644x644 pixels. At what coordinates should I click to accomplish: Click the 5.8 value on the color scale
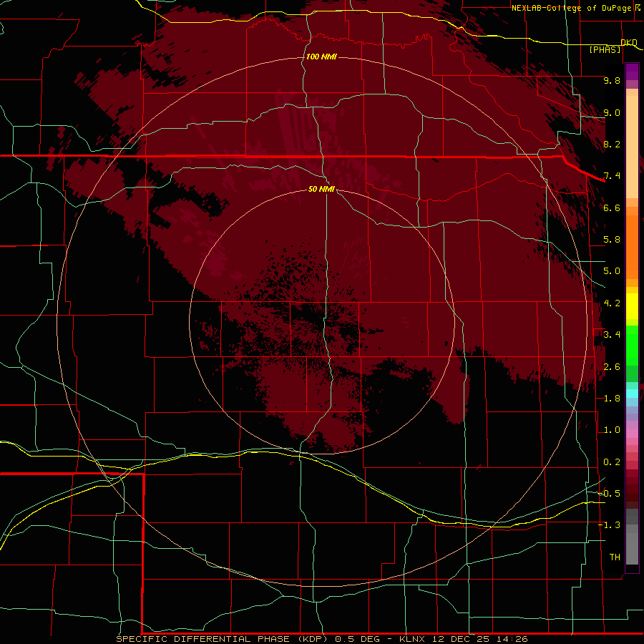click(612, 240)
